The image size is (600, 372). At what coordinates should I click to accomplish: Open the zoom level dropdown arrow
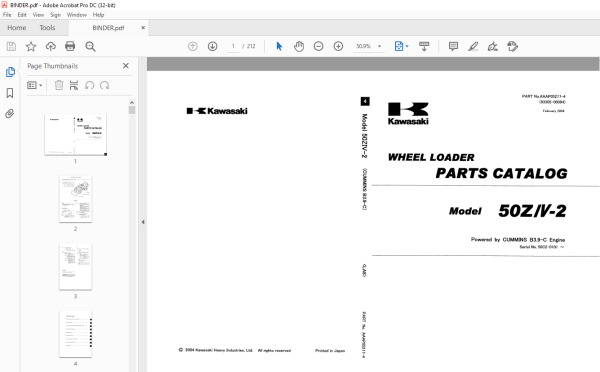(380, 46)
